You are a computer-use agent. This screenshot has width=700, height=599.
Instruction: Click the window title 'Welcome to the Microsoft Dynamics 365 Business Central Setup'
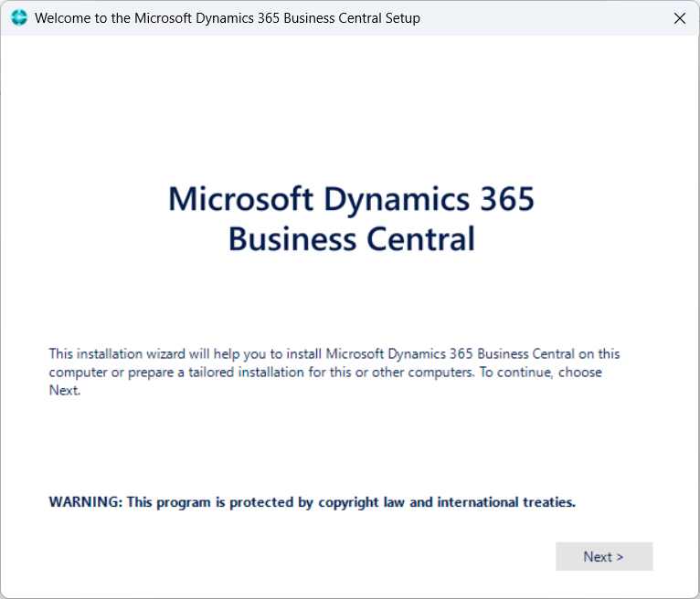(x=228, y=18)
